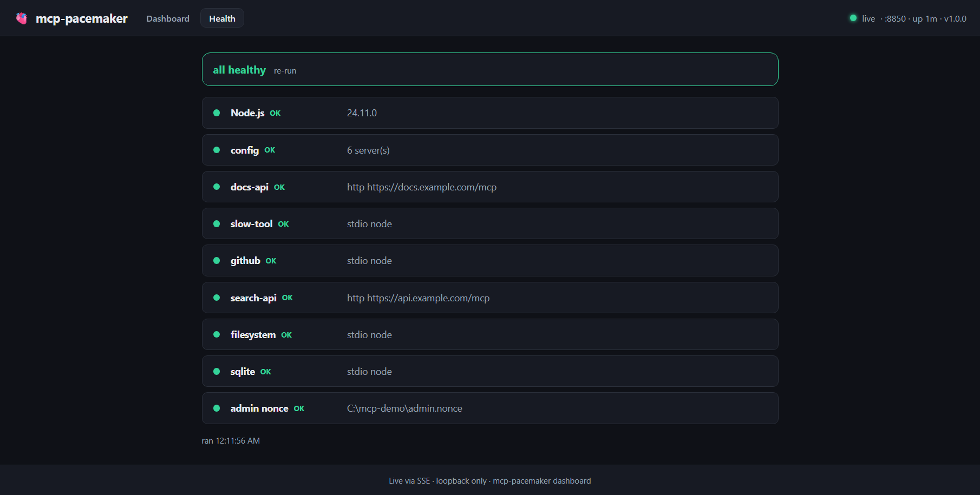Click the OK badge next to config
This screenshot has height=495, width=980.
click(270, 150)
